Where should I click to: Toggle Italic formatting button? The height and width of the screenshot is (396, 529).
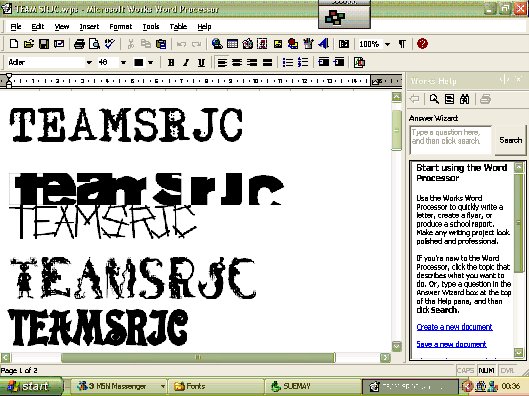186,62
